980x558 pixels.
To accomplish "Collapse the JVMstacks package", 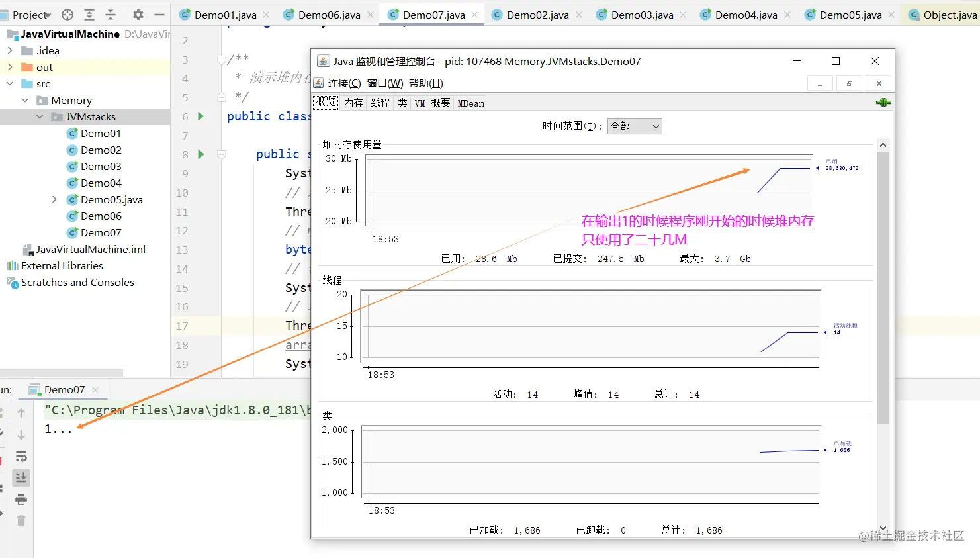I will [40, 116].
